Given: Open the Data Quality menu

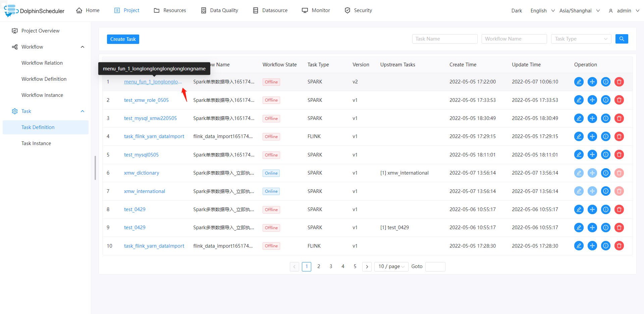Looking at the screenshot, I should point(219,10).
